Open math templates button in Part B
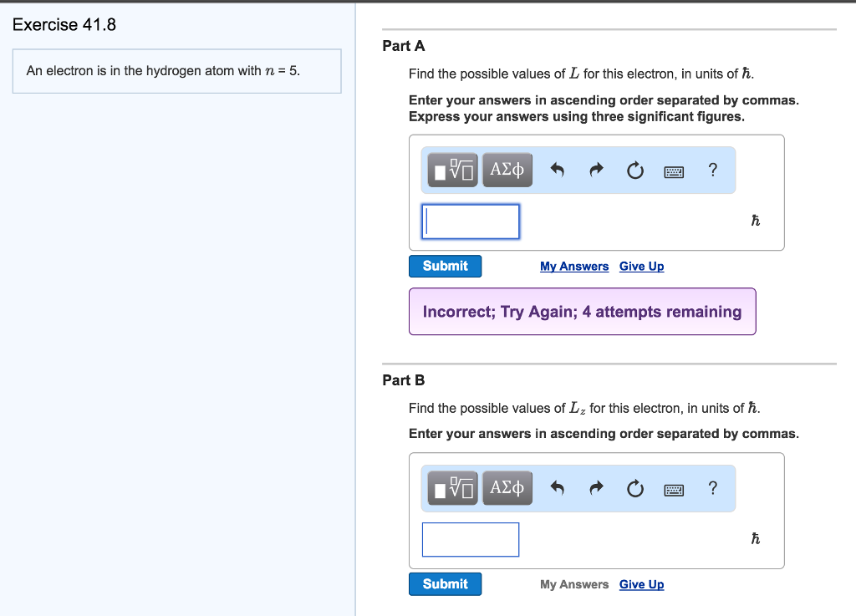This screenshot has height=616, width=856. click(x=452, y=488)
